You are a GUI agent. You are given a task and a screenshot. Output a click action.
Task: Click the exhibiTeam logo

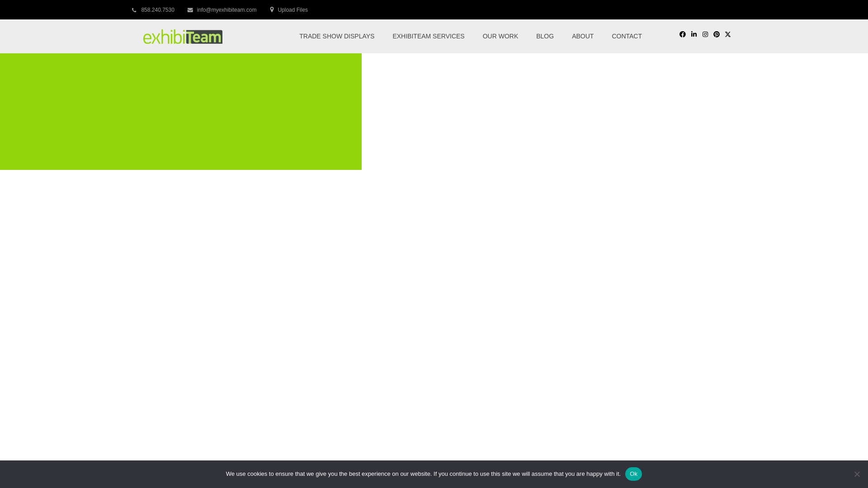(x=183, y=37)
